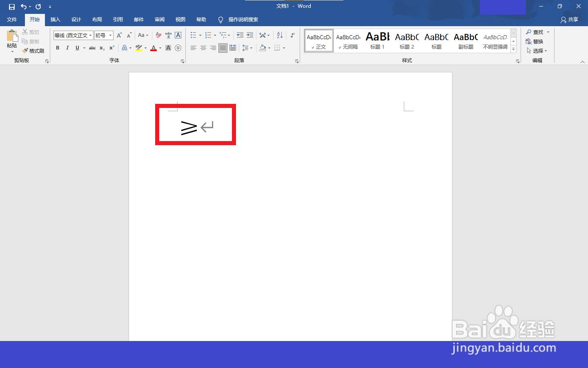
Task: Open the 文件 menu tab
Action: click(12, 20)
